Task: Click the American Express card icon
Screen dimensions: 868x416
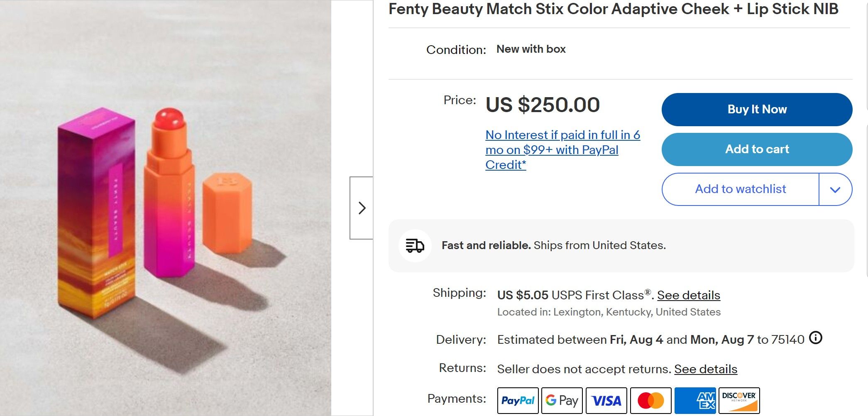Action: click(695, 401)
